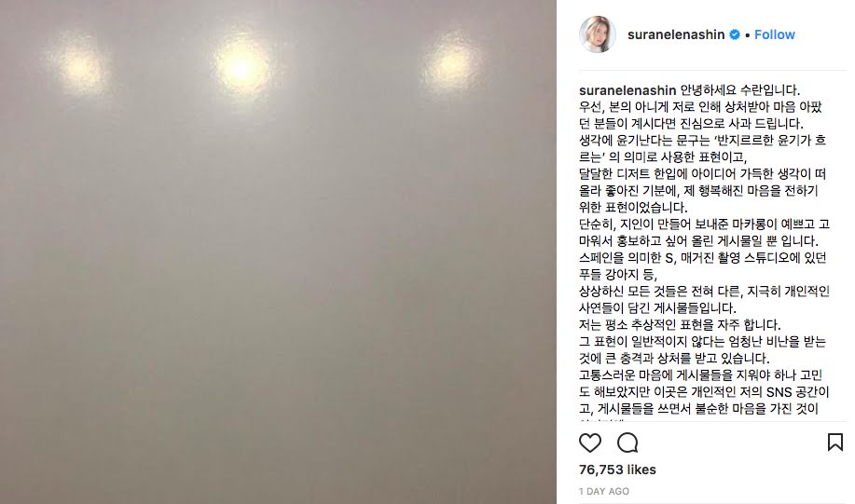Click caption line '저는 평소 추상적인 표현을 자주 합니다.'

[680, 325]
